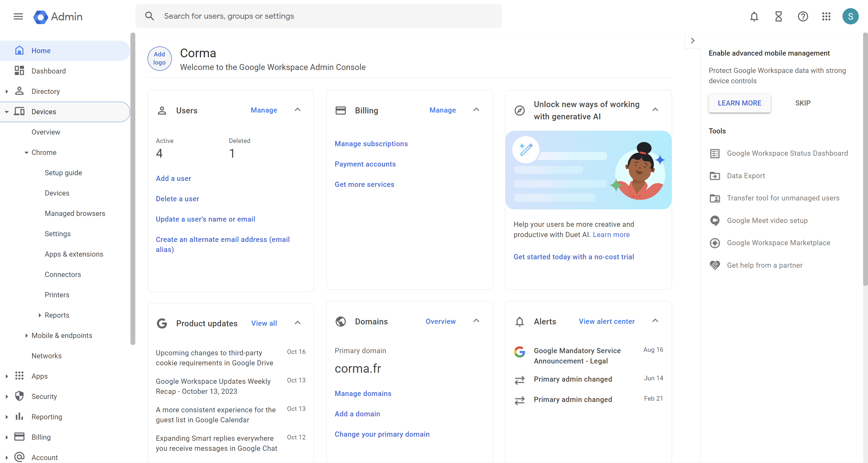This screenshot has height=463, width=868.
Task: Click the Google G icon in Product updates
Action: [162, 324]
